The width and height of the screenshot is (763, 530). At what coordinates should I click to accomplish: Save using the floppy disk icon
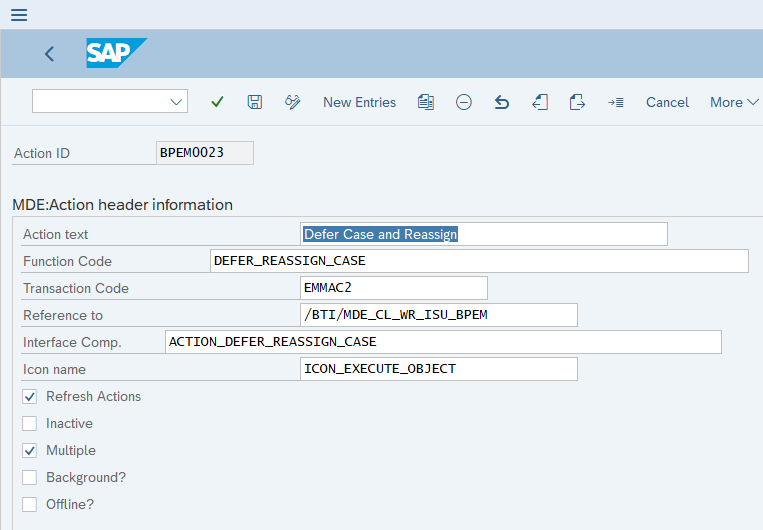click(255, 102)
